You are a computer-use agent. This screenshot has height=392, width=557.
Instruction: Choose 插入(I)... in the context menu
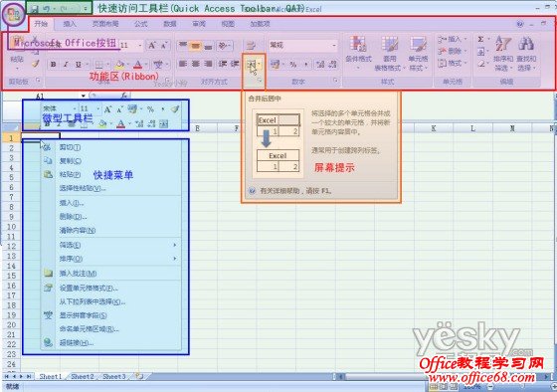coord(110,203)
